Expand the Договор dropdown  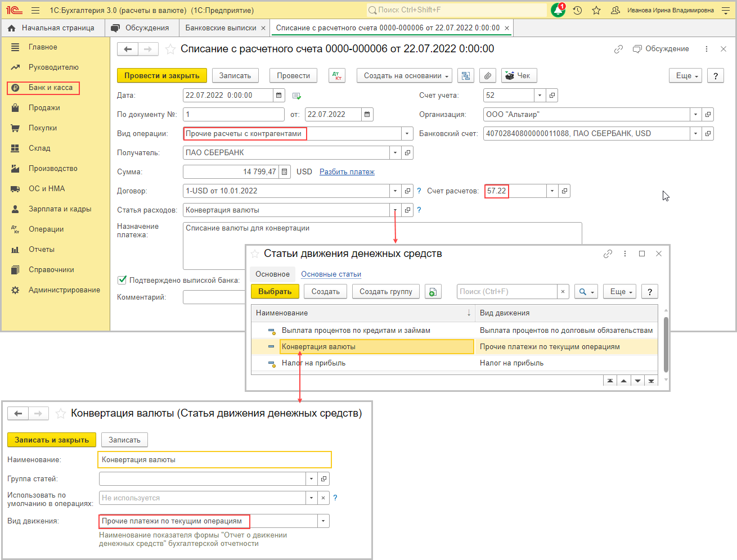point(395,191)
